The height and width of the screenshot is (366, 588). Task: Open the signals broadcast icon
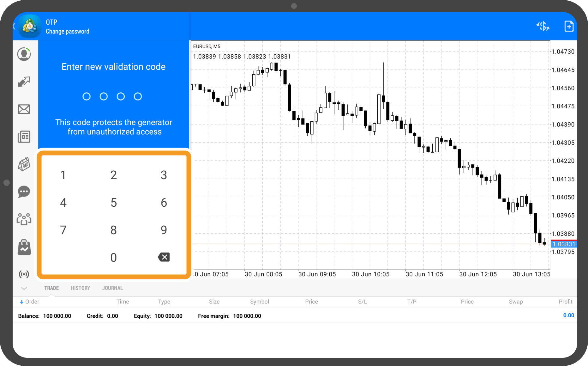pos(24,274)
